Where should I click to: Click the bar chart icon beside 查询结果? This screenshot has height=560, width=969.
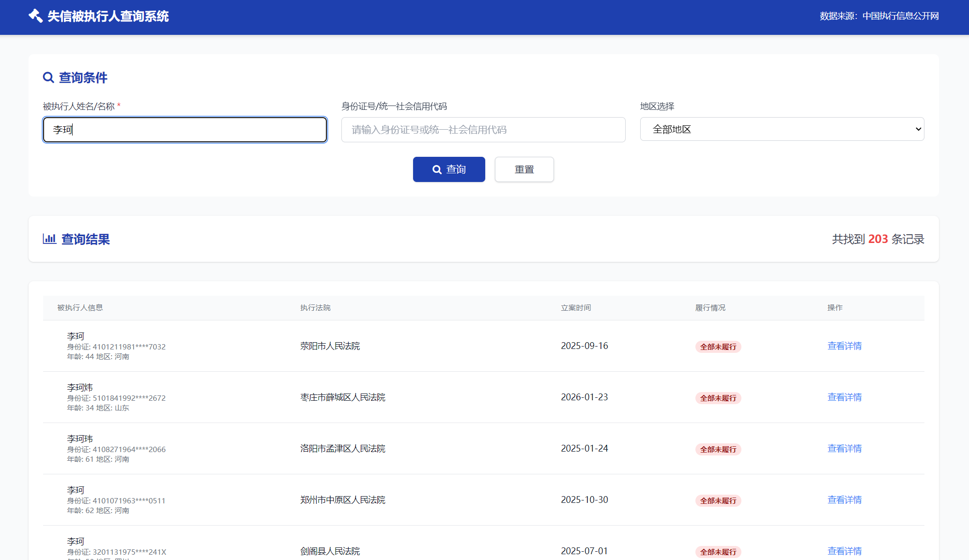click(x=50, y=239)
